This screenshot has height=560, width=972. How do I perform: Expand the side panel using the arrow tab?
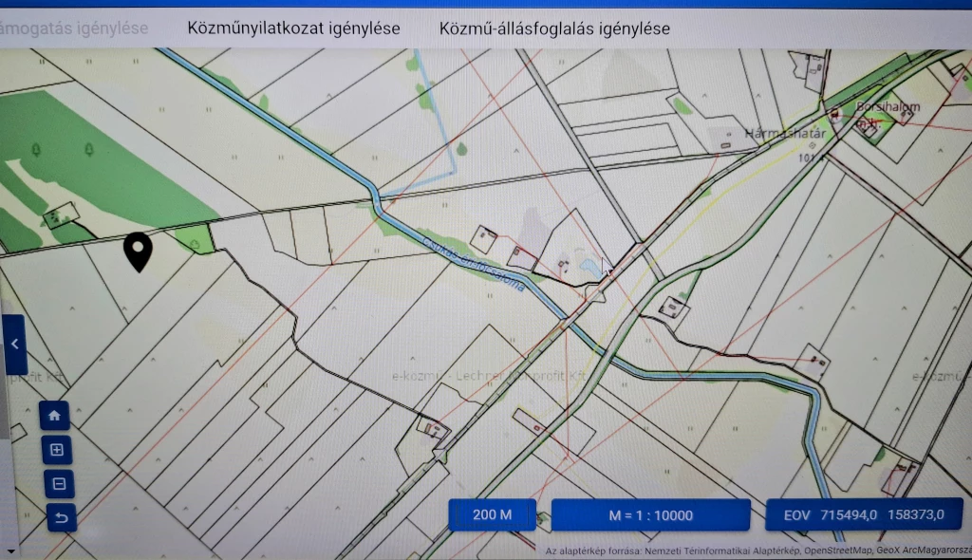[14, 344]
